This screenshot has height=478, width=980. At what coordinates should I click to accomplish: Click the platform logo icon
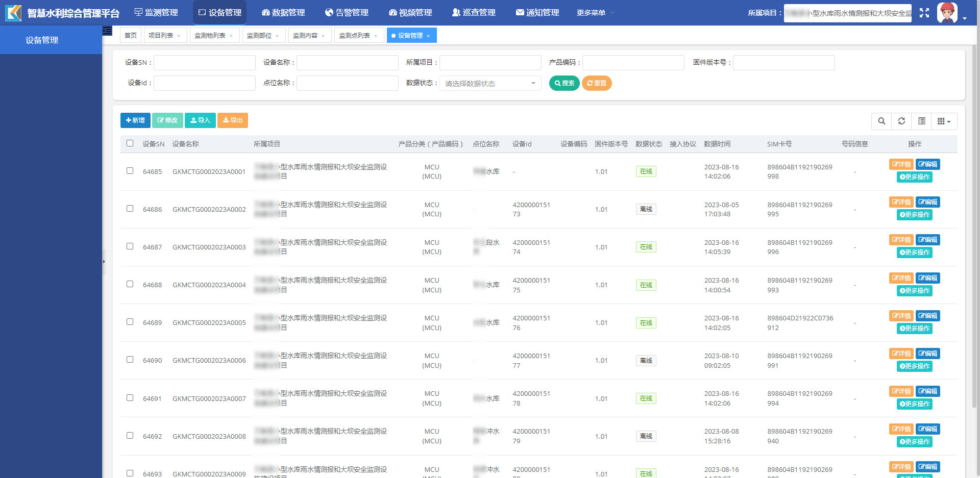[x=13, y=13]
